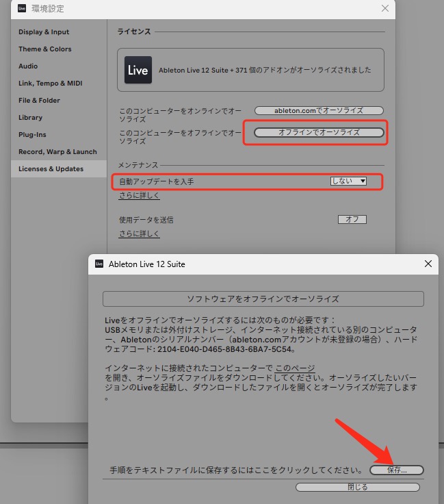Open the 自動アップデートを入手 dropdown
Screen dimensions: 444x504
pyautogui.click(x=348, y=181)
